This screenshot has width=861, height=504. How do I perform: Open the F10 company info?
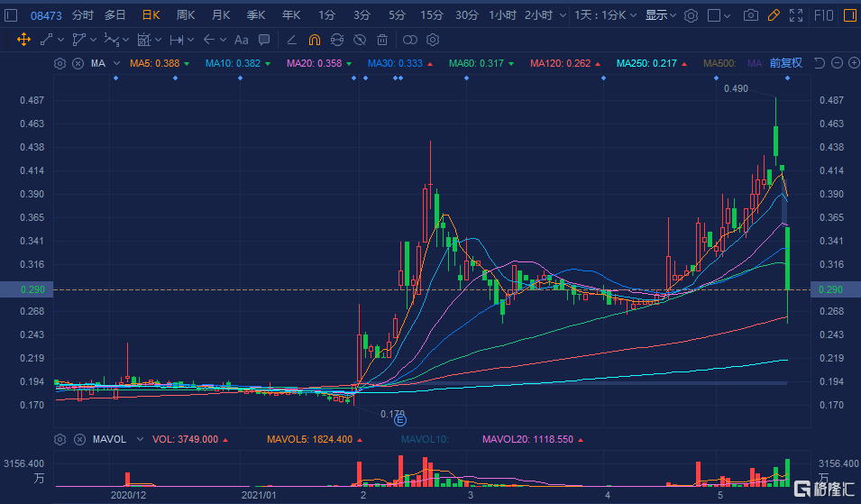(x=824, y=15)
